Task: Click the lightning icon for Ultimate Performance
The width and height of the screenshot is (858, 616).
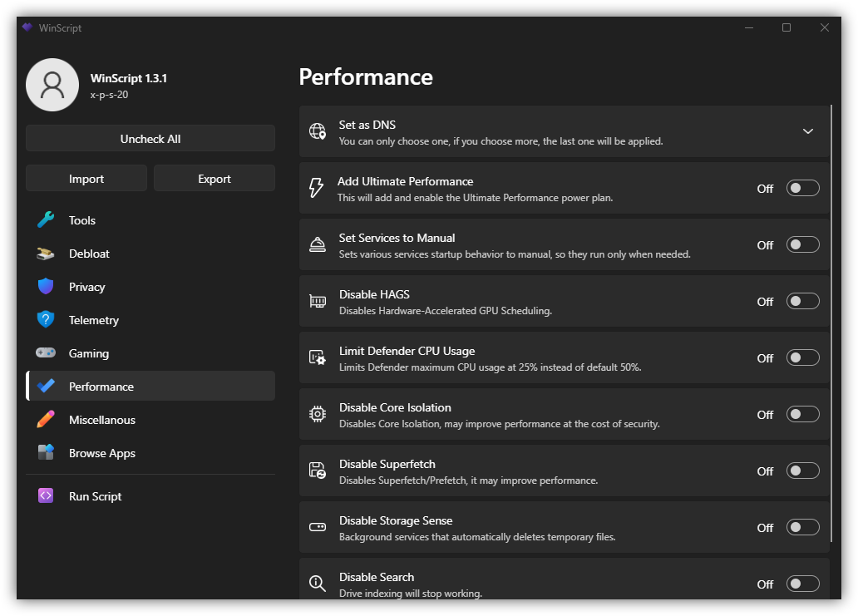Action: click(x=316, y=188)
